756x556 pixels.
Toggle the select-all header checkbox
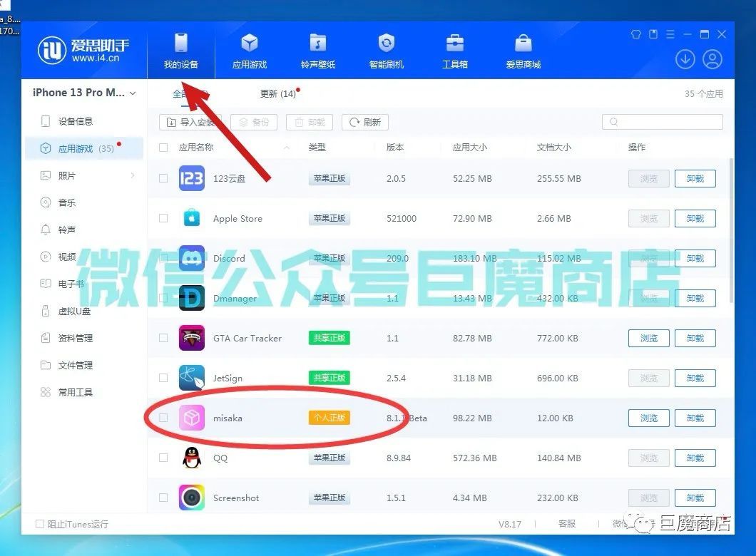[163, 148]
